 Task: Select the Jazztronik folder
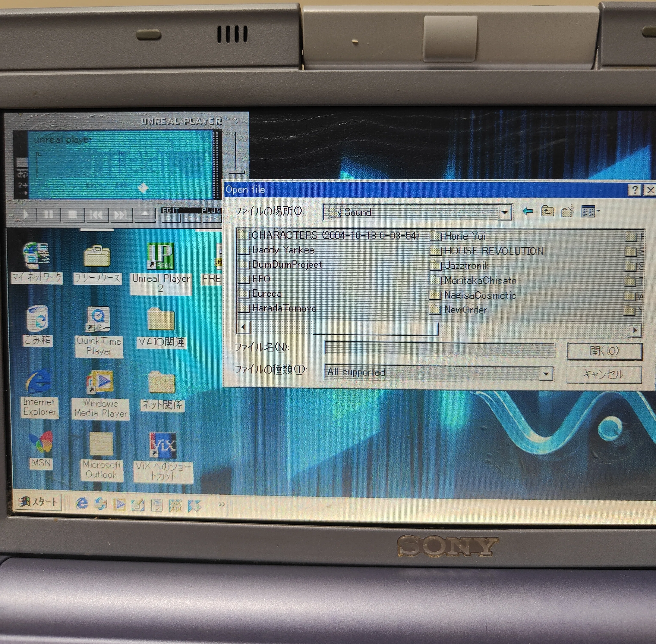460,266
